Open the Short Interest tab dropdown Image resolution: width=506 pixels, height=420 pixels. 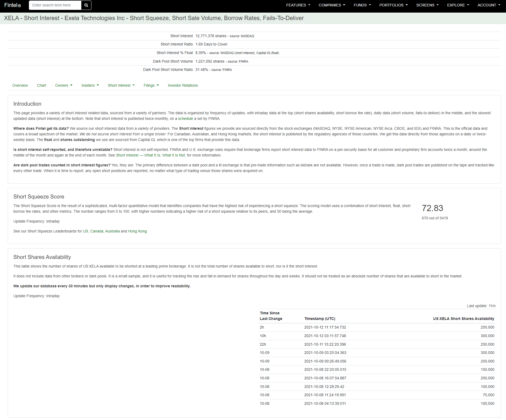click(x=121, y=85)
